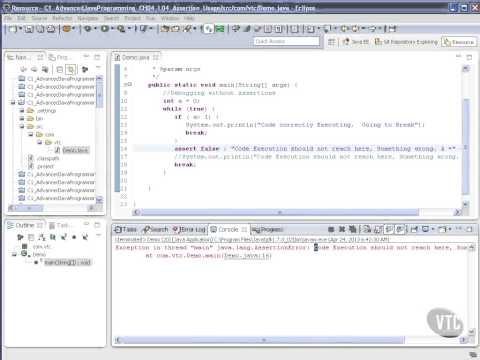
Task: Click Navigator Back arrow icon
Action: pyautogui.click(x=23, y=69)
